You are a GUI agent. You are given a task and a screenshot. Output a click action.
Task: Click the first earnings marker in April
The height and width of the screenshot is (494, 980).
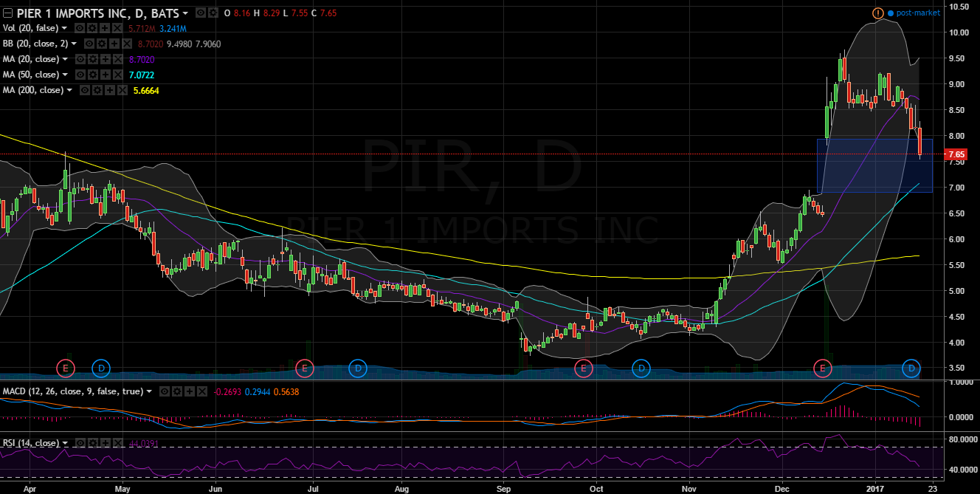coord(66,367)
